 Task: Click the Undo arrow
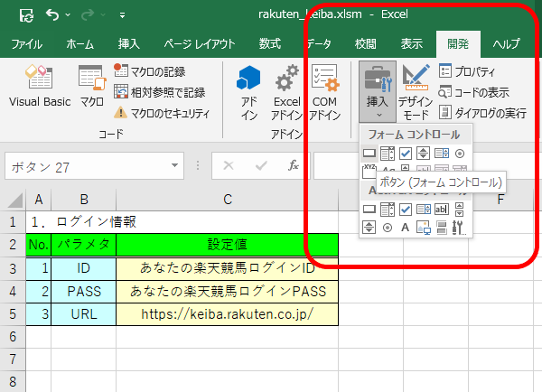[x=52, y=14]
